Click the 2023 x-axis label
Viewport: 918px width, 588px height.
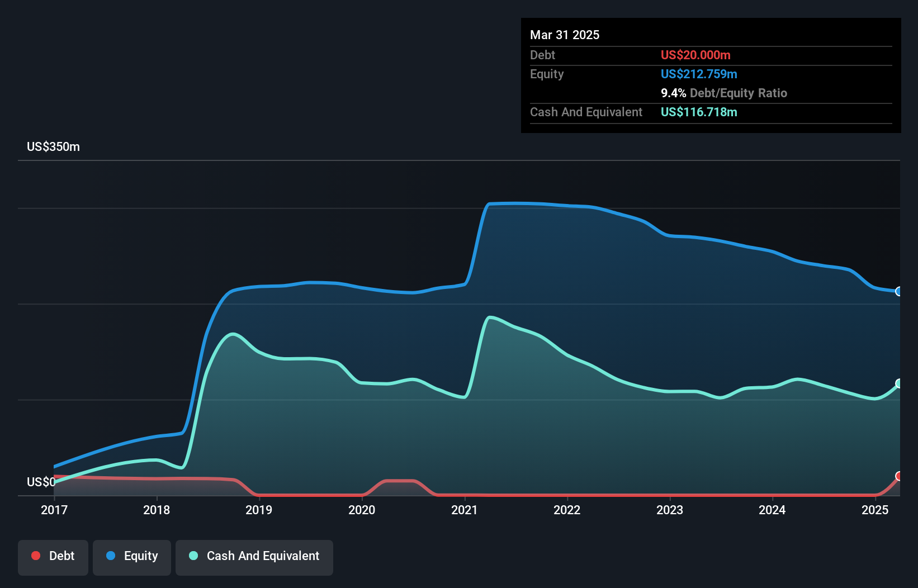[670, 510]
